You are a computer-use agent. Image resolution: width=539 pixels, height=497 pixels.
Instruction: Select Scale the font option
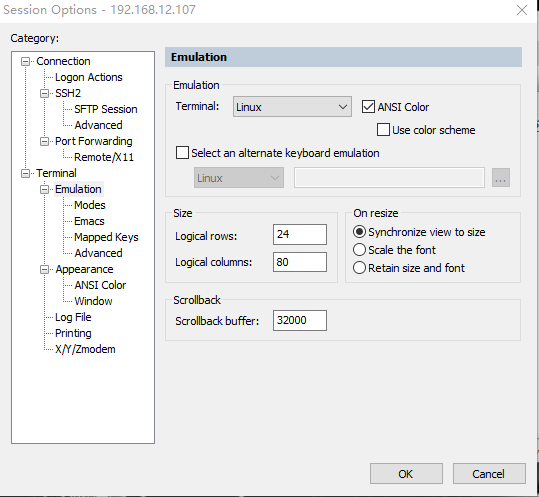point(359,250)
